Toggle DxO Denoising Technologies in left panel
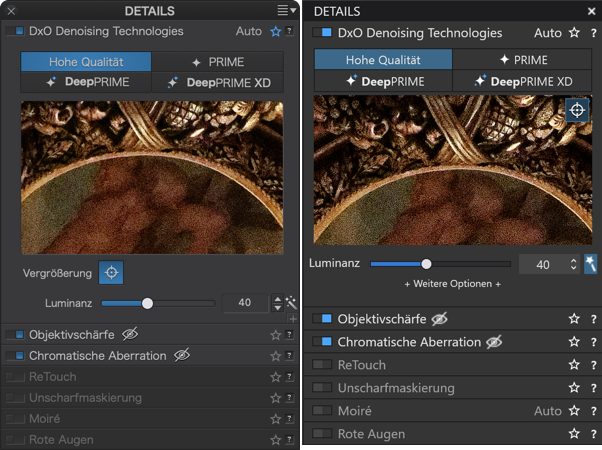Screen dimensions: 602x450 point(15,31)
